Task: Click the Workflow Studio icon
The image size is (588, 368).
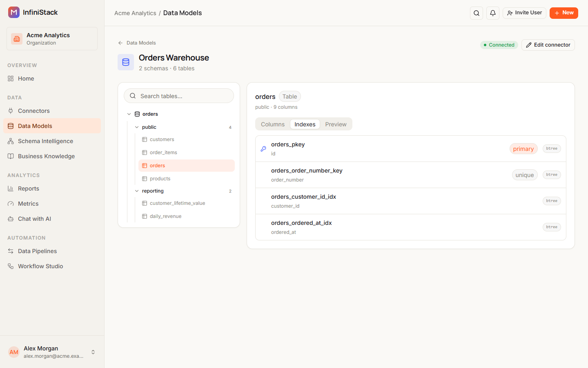Action: (11, 266)
